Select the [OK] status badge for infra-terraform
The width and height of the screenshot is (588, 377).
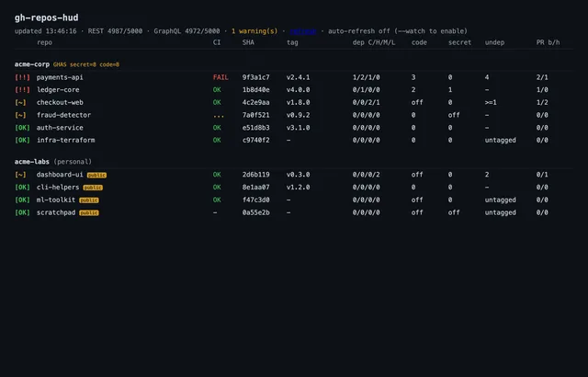(x=22, y=141)
